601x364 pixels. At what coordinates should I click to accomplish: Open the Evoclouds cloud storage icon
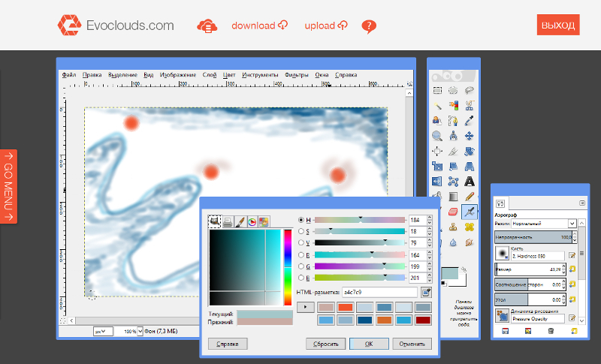pyautogui.click(x=207, y=26)
